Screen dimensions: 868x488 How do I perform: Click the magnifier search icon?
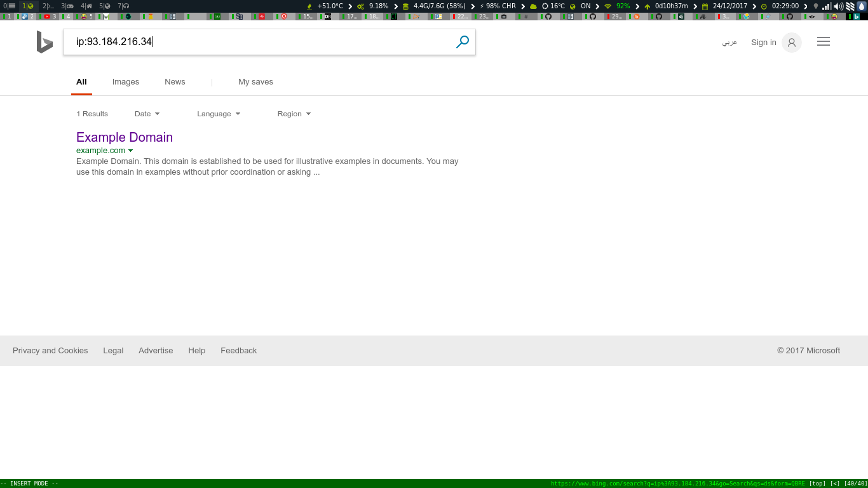(463, 42)
